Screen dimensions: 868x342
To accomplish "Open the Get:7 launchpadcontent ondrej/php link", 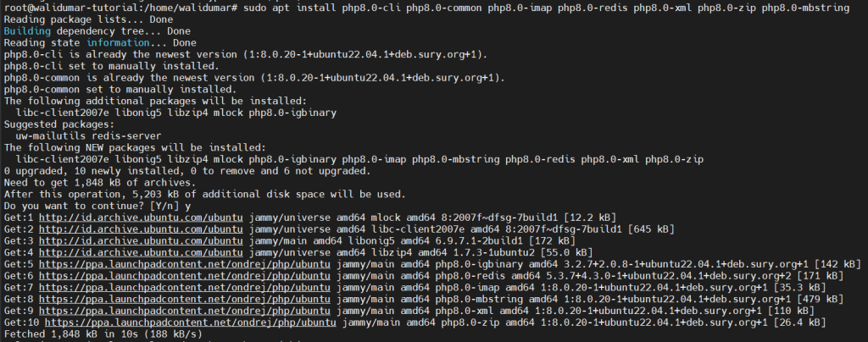I will pos(184,287).
